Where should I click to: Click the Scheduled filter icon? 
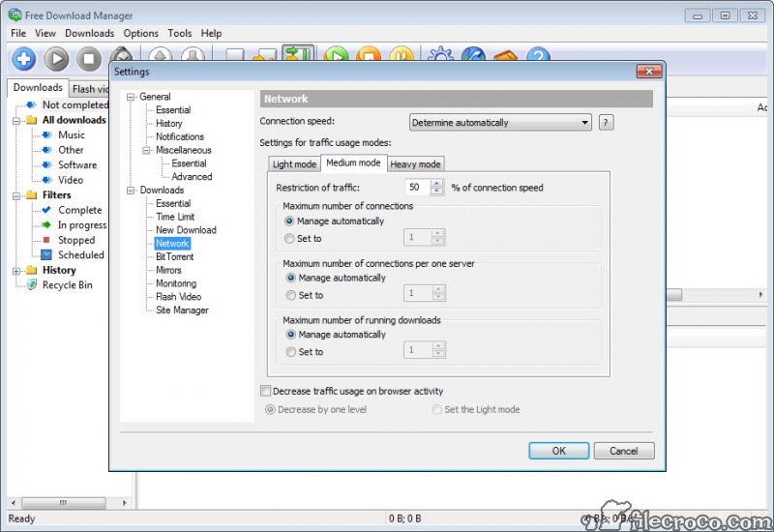[46, 254]
